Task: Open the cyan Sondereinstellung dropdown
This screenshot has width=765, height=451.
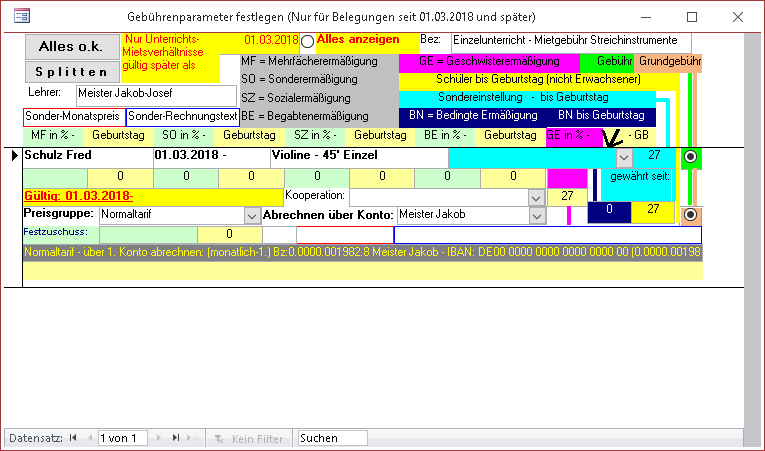Action: click(623, 157)
